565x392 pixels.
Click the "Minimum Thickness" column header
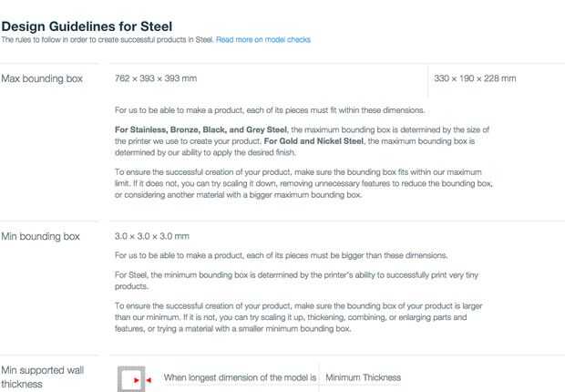(x=363, y=377)
